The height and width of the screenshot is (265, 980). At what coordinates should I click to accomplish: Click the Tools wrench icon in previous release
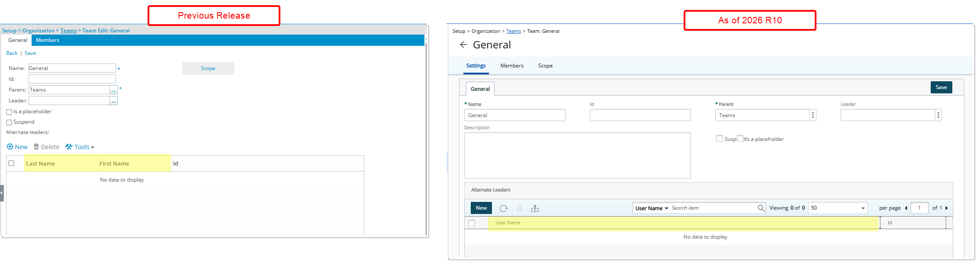[x=69, y=147]
